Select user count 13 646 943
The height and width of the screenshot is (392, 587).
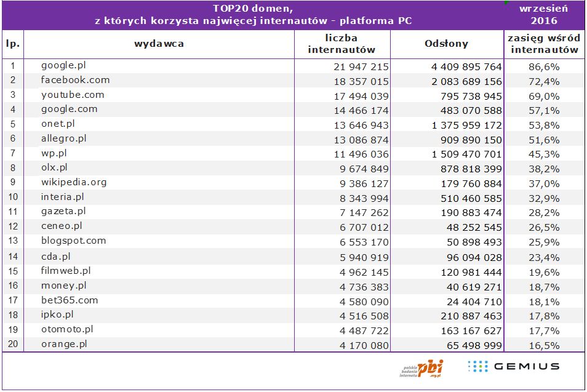click(x=361, y=125)
